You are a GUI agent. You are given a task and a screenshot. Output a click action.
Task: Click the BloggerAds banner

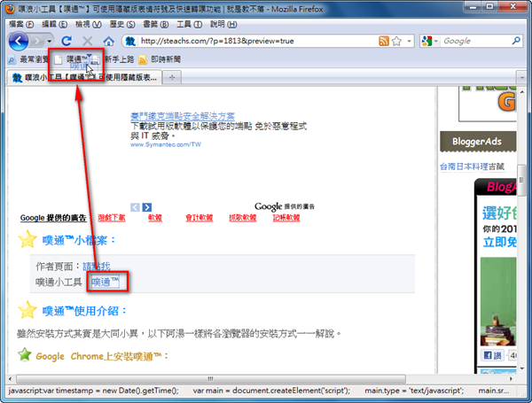coord(478,142)
